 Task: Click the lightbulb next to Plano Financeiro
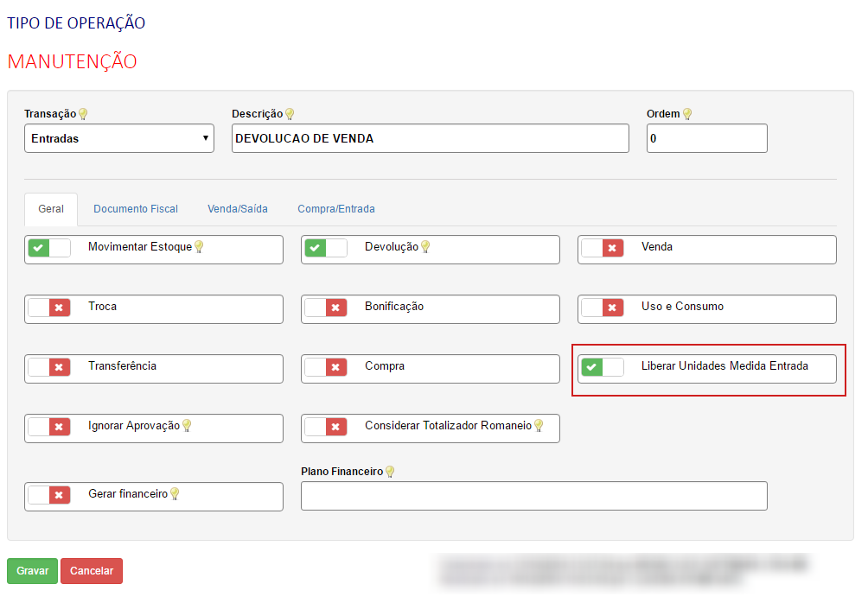(389, 472)
